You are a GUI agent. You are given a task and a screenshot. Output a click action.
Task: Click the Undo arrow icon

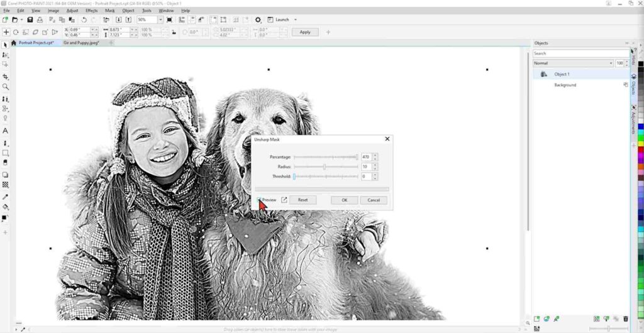(84, 19)
